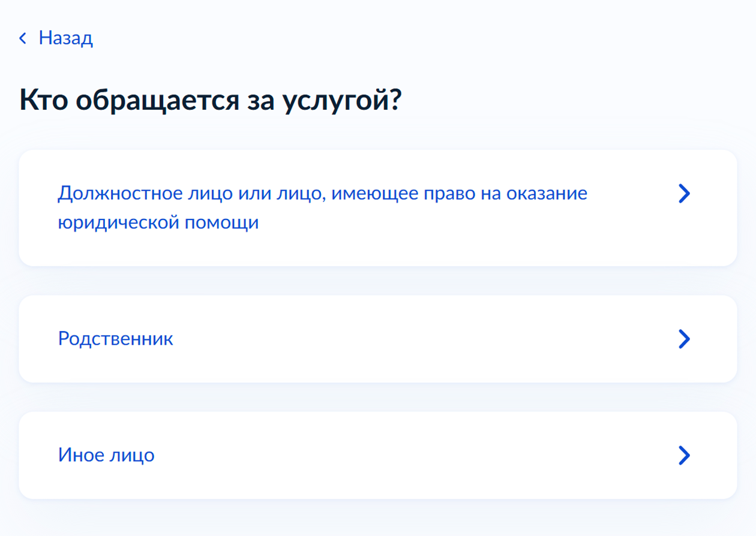Click the heading Кто обращается за услугой?

pos(210,100)
